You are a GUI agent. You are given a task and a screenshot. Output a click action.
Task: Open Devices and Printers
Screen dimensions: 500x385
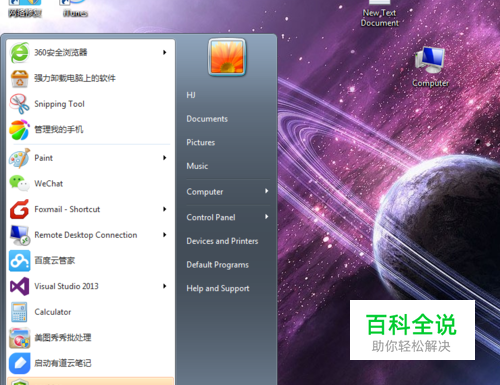tap(222, 241)
